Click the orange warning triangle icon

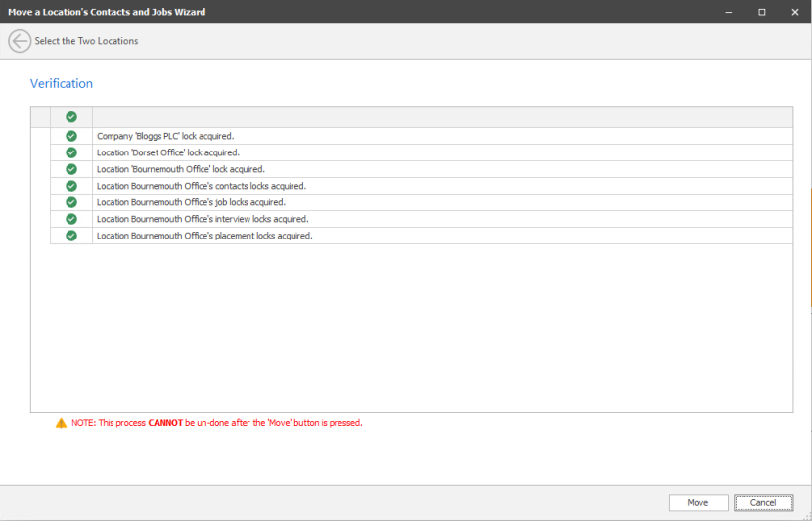(x=61, y=423)
